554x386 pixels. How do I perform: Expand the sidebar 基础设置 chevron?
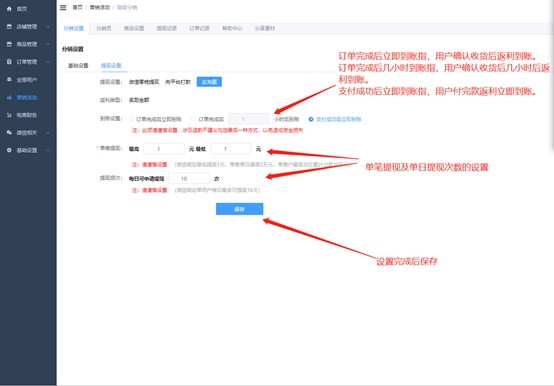point(48,150)
